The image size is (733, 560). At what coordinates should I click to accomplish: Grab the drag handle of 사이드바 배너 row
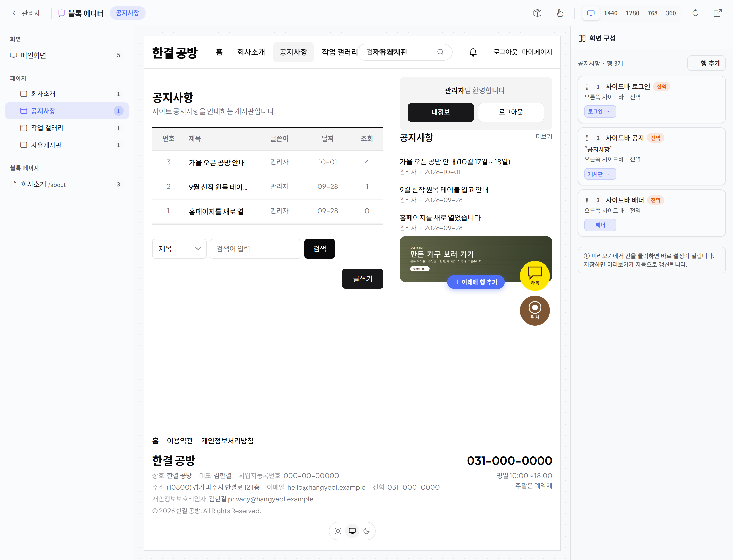(x=587, y=200)
